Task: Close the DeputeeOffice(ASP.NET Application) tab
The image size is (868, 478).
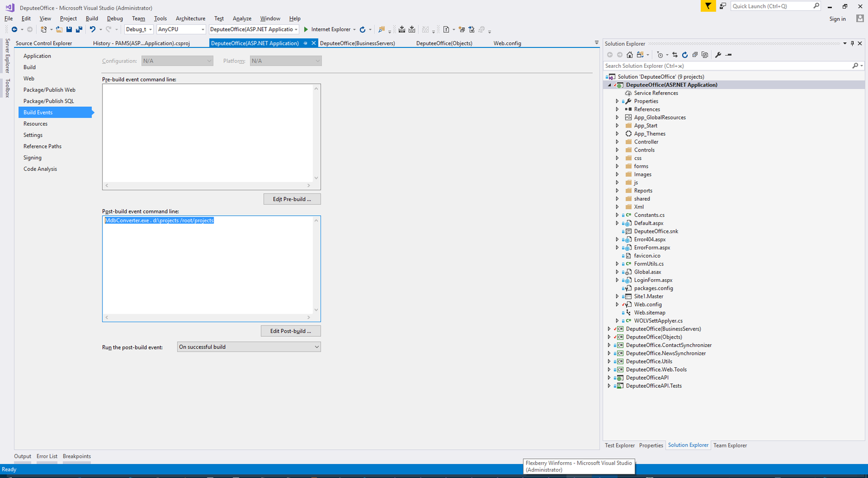Action: pos(314,44)
